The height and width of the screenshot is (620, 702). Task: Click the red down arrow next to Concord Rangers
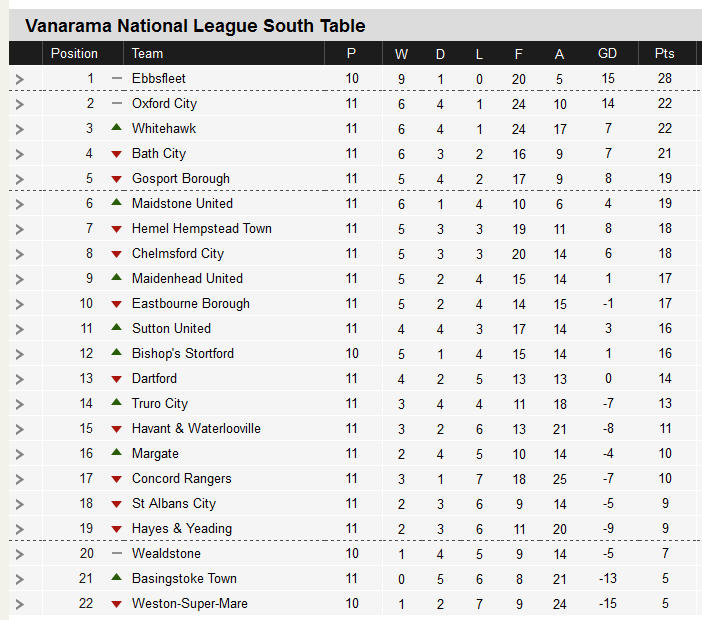pos(116,479)
